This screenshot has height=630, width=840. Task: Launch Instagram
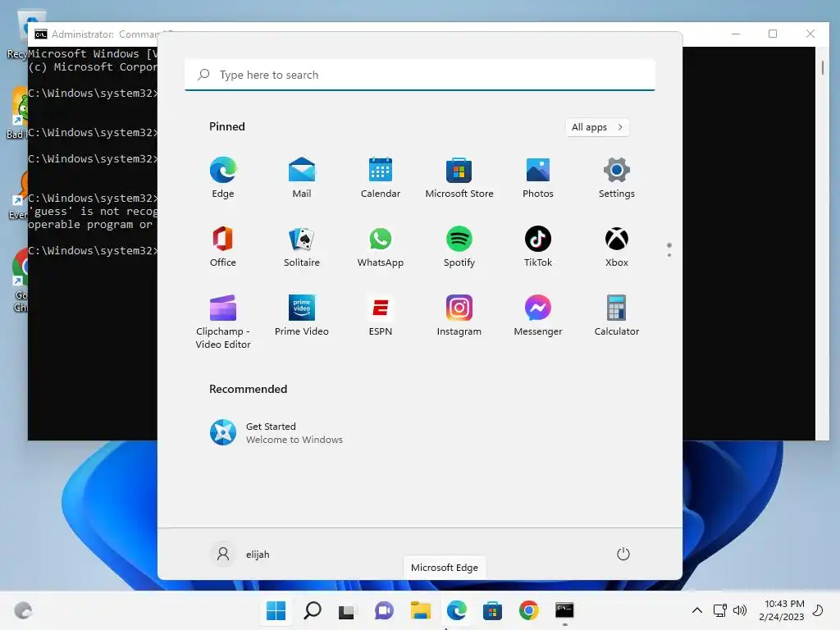click(x=459, y=316)
